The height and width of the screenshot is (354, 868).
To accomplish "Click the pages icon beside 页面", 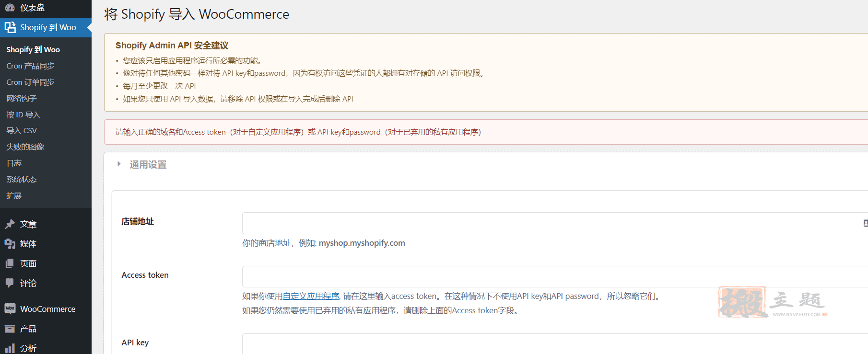I will point(10,263).
